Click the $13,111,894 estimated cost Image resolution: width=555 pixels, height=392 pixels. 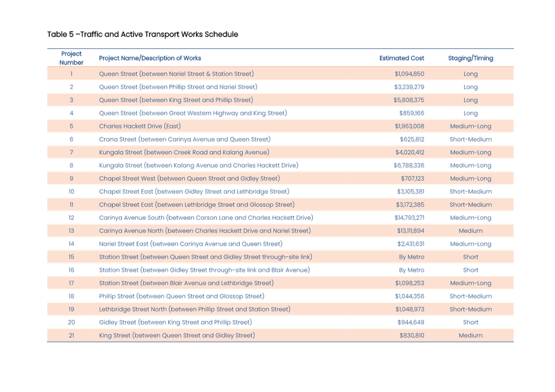[408, 231]
